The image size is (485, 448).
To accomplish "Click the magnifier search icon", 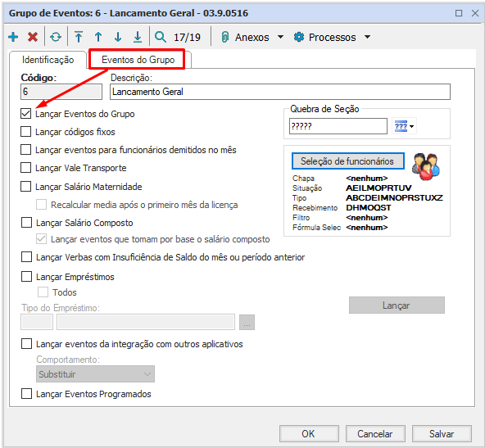I will pyautogui.click(x=161, y=37).
